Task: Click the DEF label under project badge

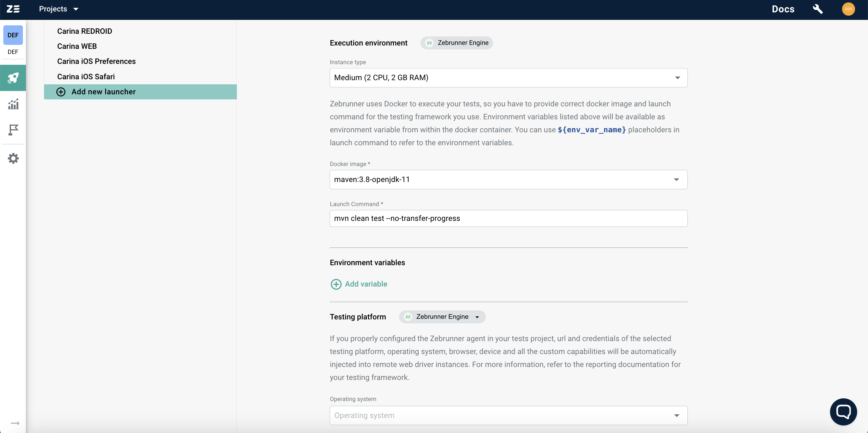Action: click(x=13, y=52)
